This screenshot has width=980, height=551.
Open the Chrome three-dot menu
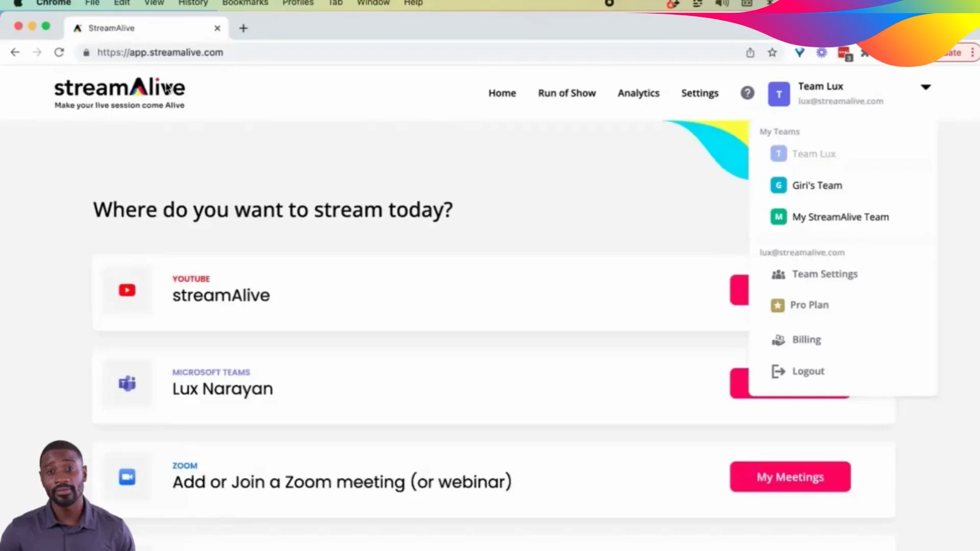click(x=973, y=52)
